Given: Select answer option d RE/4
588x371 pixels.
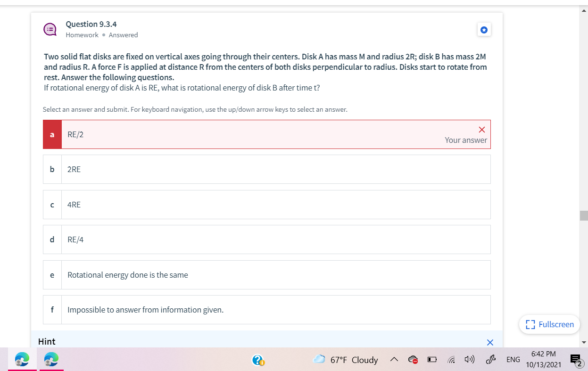Looking at the screenshot, I should pos(267,239).
